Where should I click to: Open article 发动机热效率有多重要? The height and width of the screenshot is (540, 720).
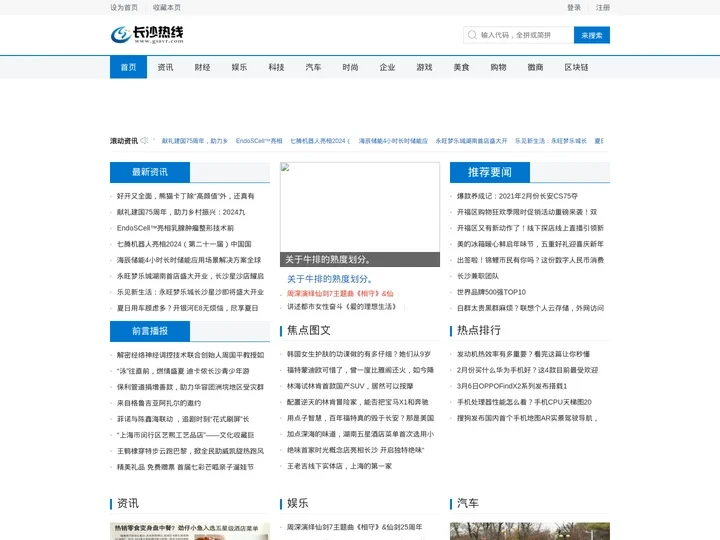point(523,354)
